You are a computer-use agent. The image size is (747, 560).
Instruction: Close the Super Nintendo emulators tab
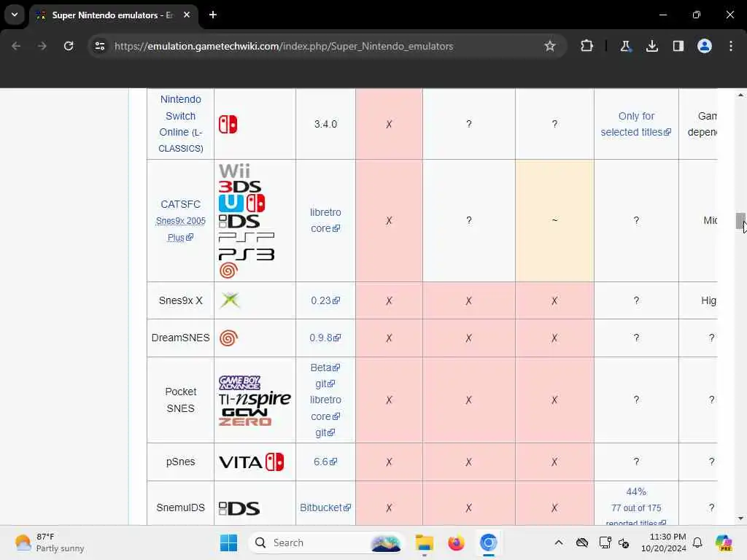tap(187, 15)
